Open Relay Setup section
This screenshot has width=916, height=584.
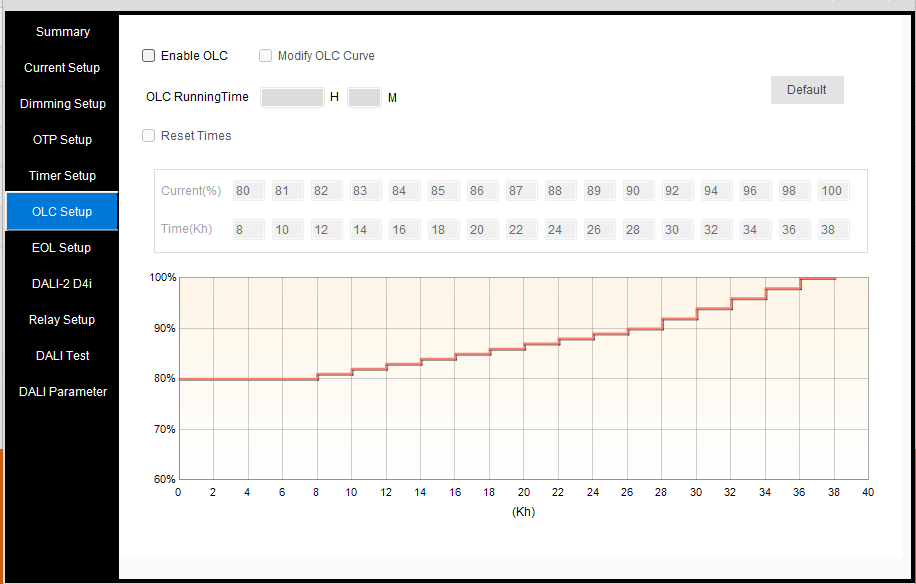[x=62, y=320]
